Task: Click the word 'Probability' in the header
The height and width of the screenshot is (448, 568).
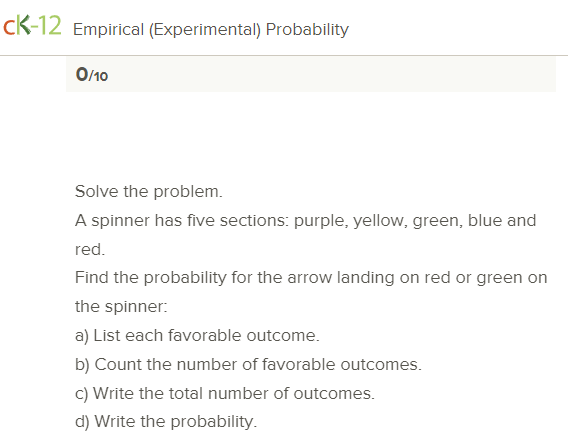Action: point(307,30)
